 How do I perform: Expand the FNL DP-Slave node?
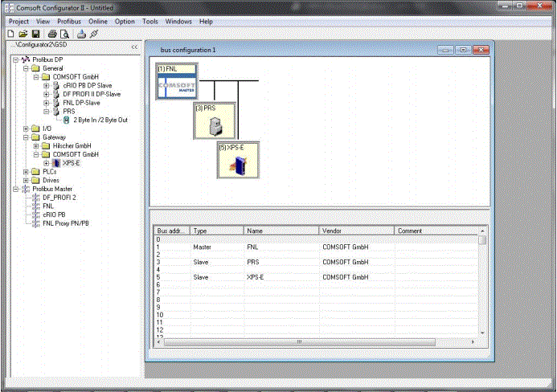pos(46,103)
